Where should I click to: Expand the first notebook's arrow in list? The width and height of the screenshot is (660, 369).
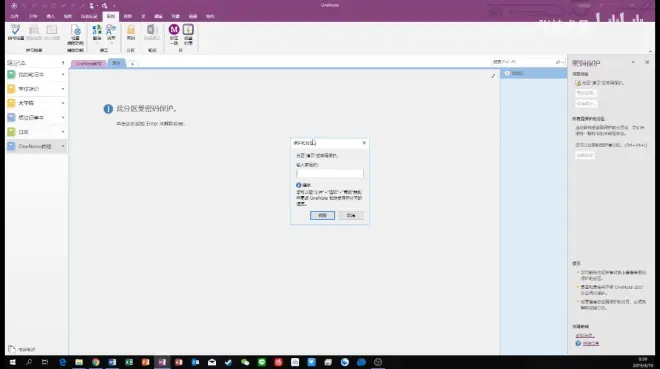coord(63,74)
